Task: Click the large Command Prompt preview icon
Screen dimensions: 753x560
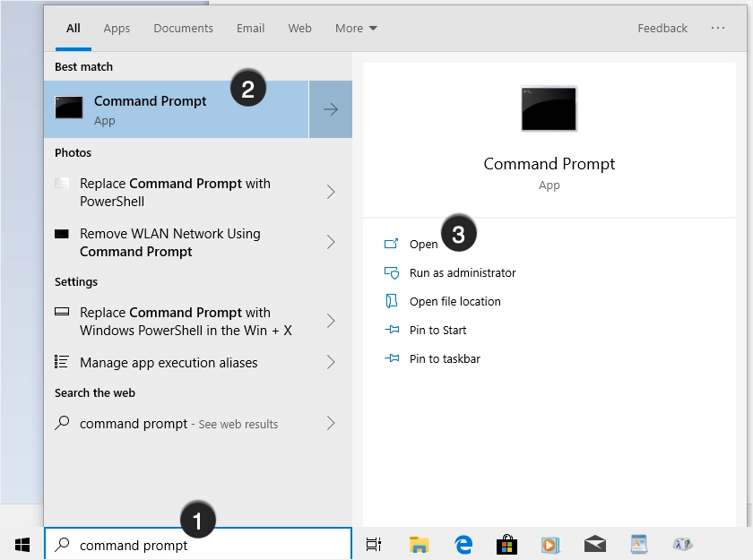Action: [x=549, y=109]
